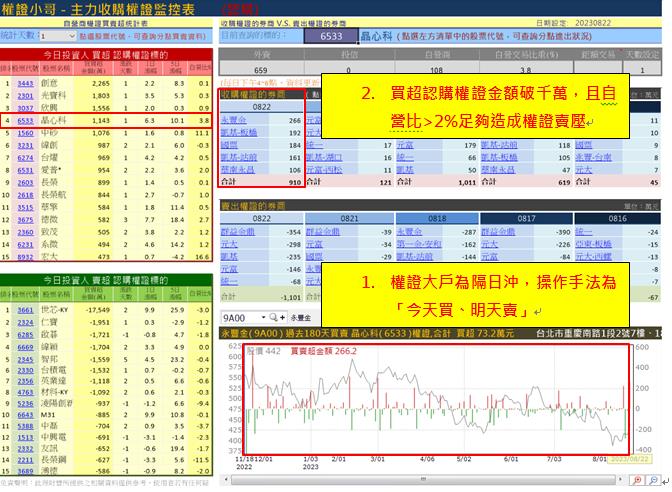The height and width of the screenshot is (492, 672).
Task: Open stock code 3037 欣興
Action: [x=25, y=108]
